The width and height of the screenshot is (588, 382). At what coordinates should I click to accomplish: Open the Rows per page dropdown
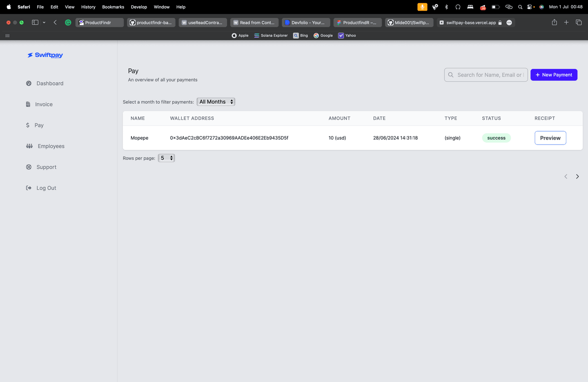tap(166, 158)
